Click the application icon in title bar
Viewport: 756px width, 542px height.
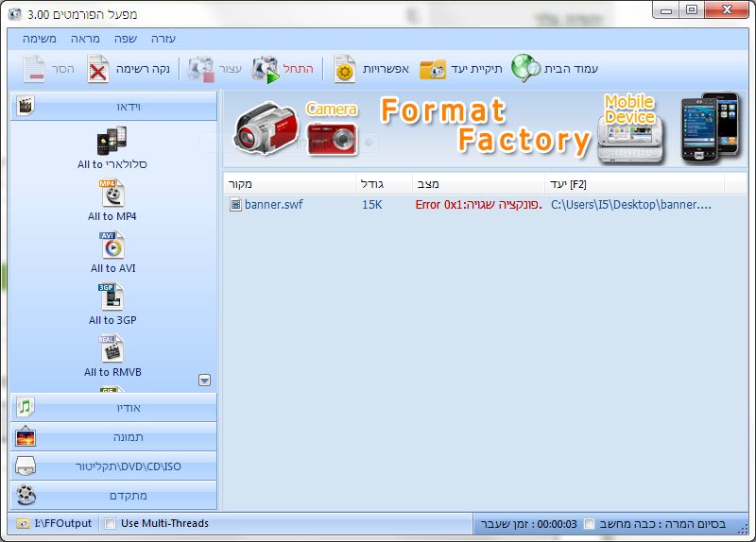coord(15,14)
